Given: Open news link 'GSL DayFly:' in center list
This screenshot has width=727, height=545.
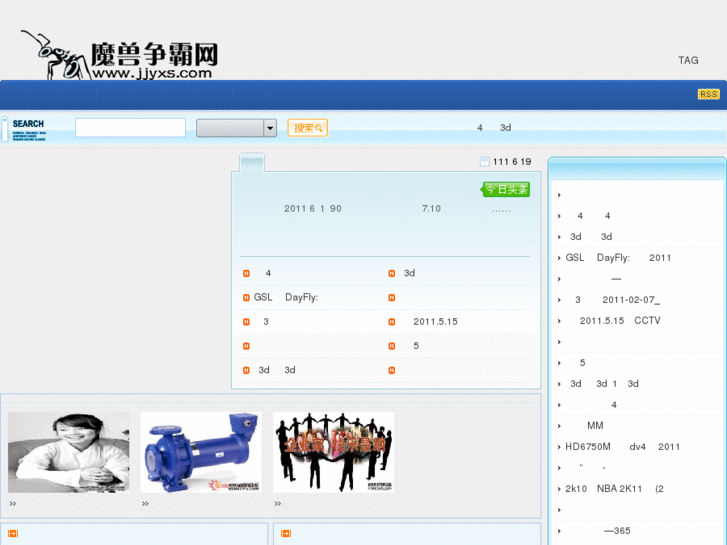Looking at the screenshot, I should (x=286, y=297).
